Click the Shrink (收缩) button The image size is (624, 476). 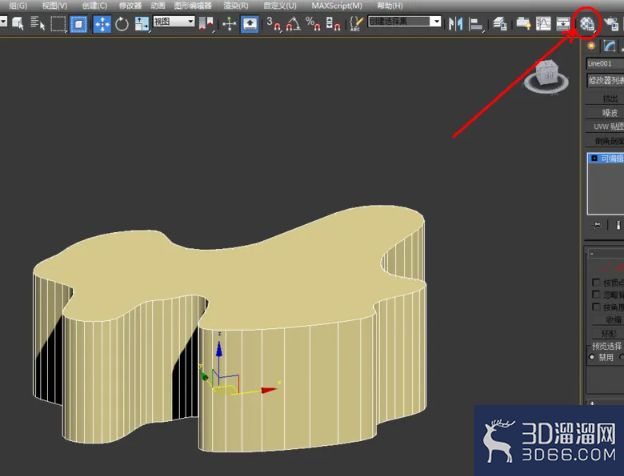click(x=608, y=320)
